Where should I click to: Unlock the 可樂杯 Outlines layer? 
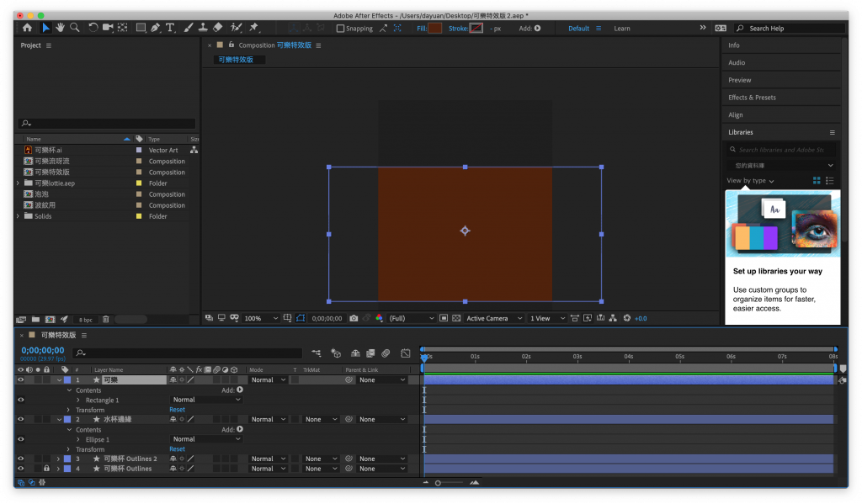tap(46, 469)
